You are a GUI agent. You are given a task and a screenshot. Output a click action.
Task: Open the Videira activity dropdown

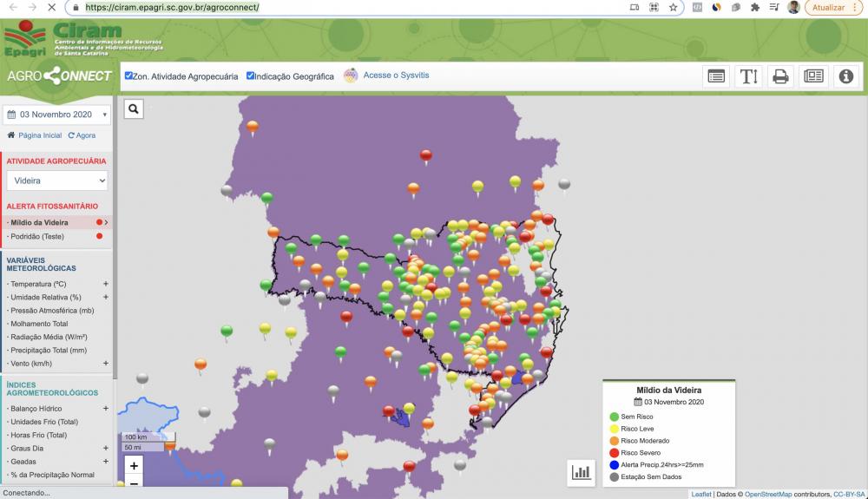point(57,181)
